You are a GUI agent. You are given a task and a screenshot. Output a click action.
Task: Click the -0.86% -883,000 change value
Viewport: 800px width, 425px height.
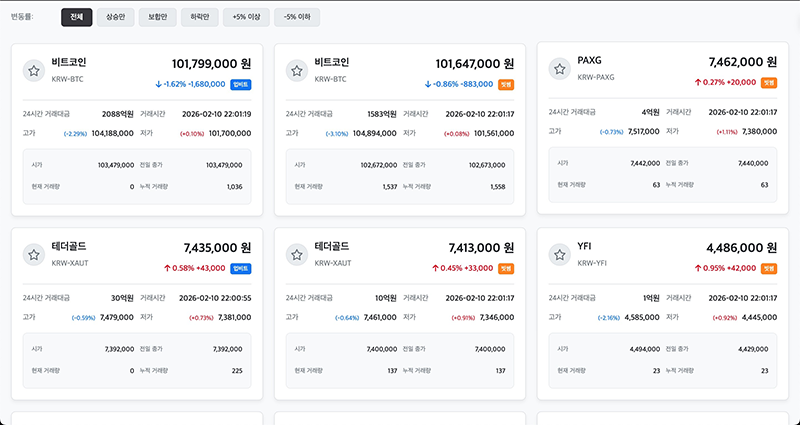click(x=458, y=84)
